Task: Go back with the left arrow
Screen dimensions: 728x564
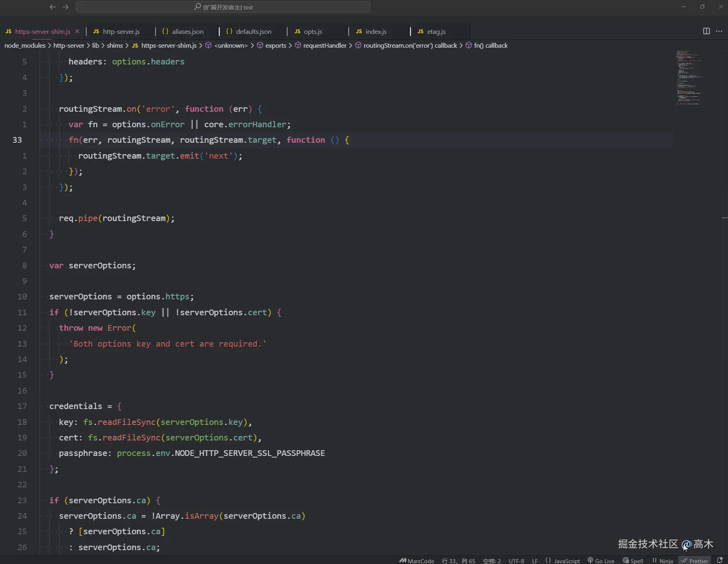Action: pyautogui.click(x=53, y=7)
